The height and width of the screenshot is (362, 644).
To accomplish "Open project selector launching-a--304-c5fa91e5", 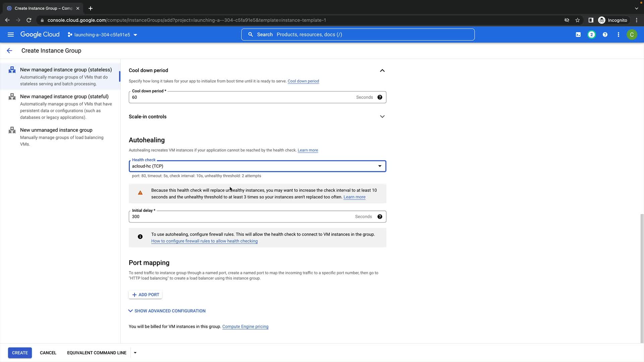I will point(102,35).
